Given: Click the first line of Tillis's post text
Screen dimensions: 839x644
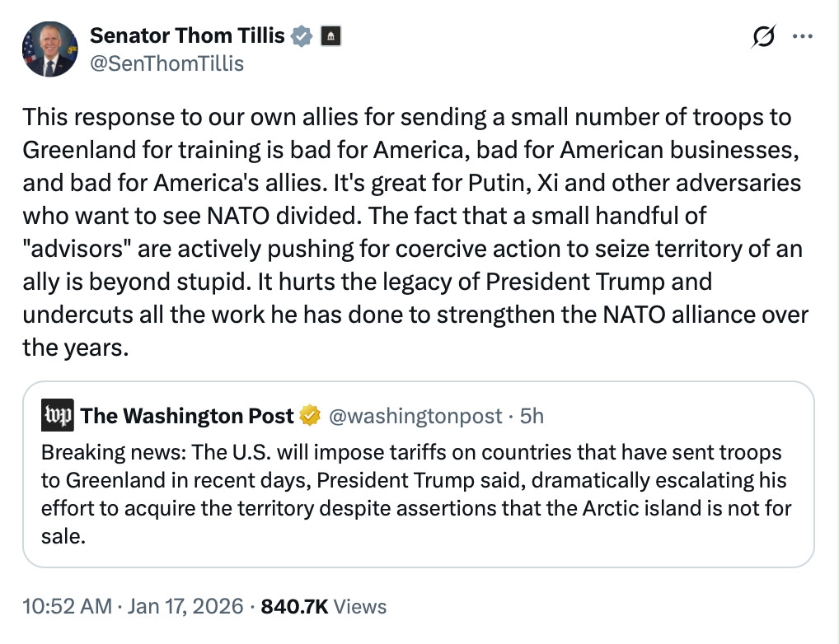Looking at the screenshot, I should click(407, 117).
